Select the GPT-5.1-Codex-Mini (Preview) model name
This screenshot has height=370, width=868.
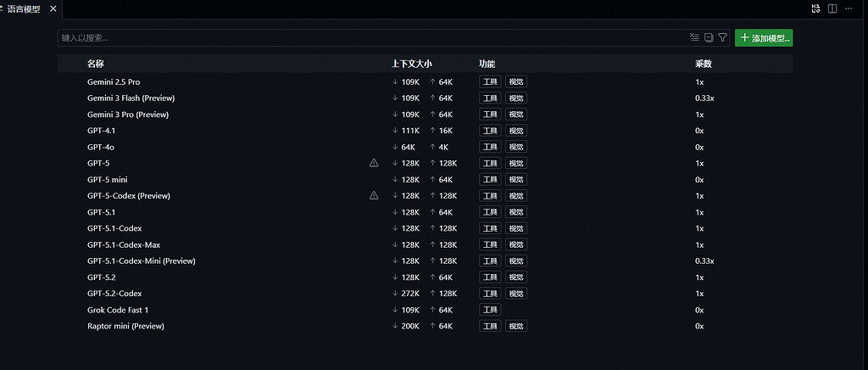coord(142,261)
